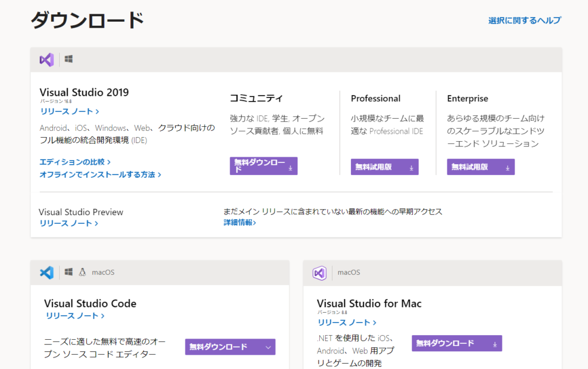Viewport: 588px width, 369px height.
Task: Click the Linux penguin icon in VS Code header
Action: tap(83, 272)
